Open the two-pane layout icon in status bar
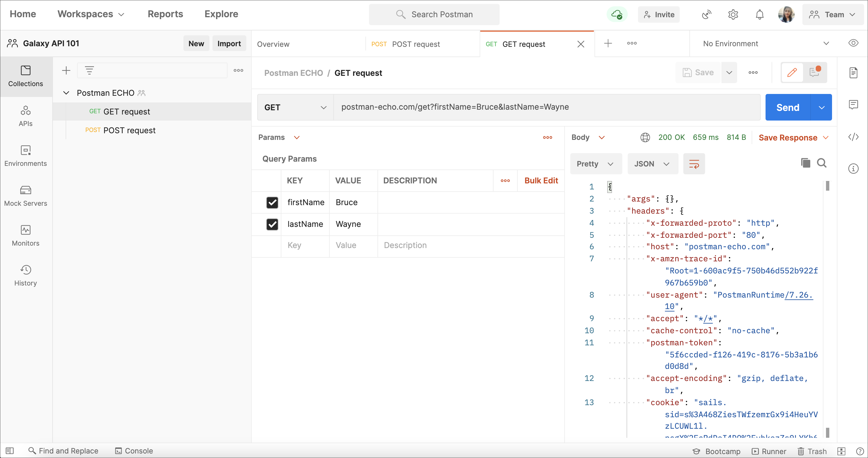The image size is (868, 458). point(841,451)
